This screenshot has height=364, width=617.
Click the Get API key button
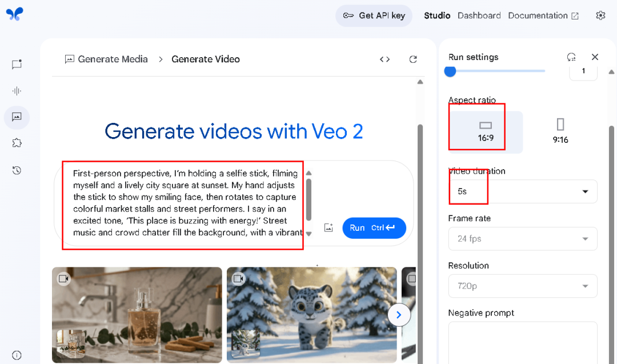(374, 16)
